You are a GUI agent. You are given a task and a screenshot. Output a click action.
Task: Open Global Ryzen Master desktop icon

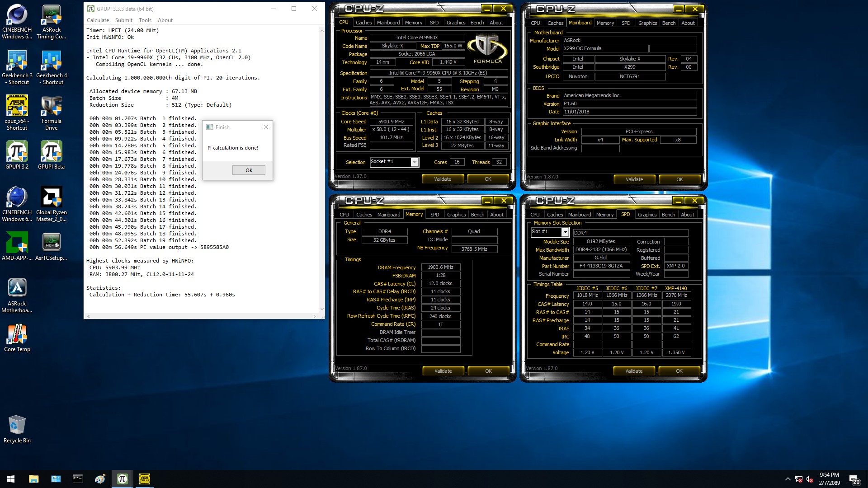click(x=52, y=204)
